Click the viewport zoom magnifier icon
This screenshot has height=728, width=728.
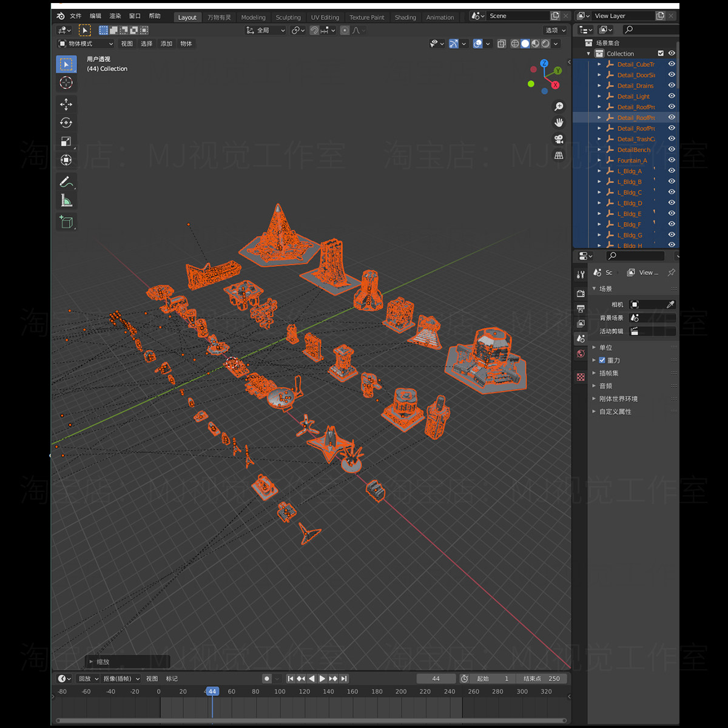[x=559, y=107]
